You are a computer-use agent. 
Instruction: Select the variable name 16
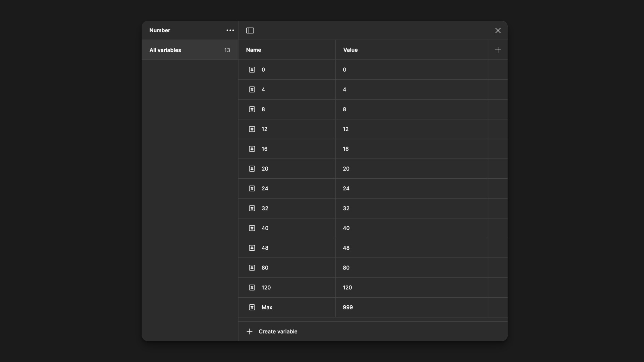coord(264,149)
